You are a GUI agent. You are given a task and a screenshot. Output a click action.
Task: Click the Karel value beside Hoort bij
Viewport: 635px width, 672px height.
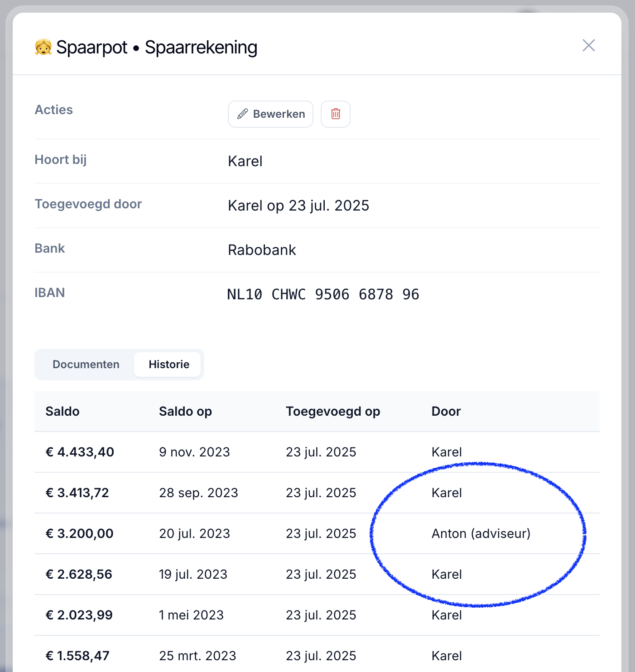(x=245, y=161)
